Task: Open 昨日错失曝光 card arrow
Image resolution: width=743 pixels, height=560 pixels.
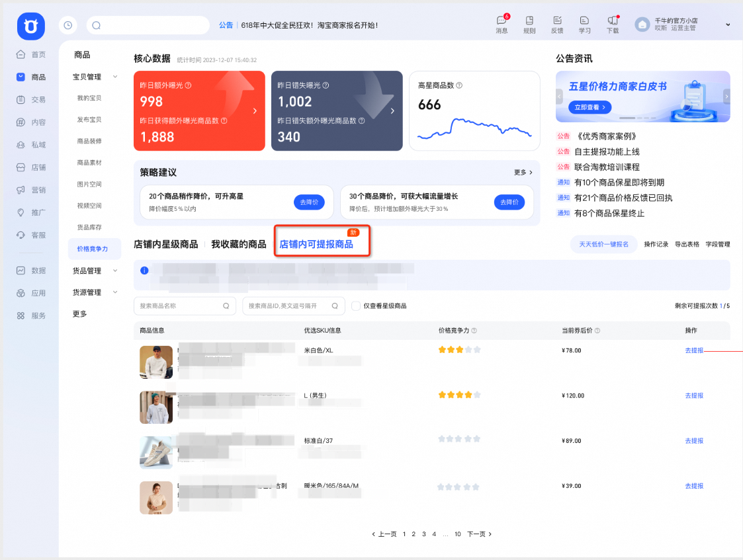Action: (392, 111)
